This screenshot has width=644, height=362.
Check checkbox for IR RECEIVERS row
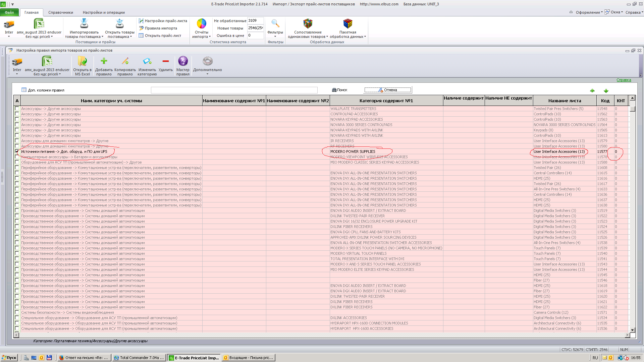pyautogui.click(x=17, y=141)
